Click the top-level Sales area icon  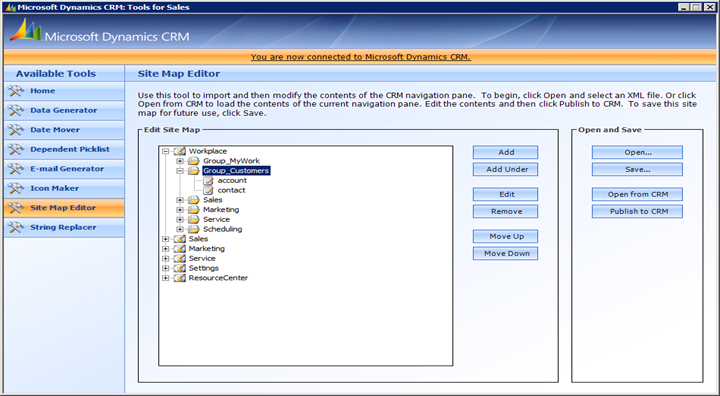pyautogui.click(x=180, y=239)
